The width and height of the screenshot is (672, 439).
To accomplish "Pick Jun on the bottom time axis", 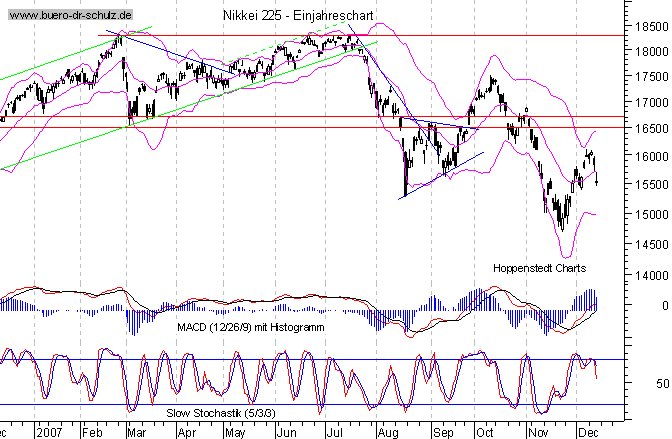I will pyautogui.click(x=284, y=432).
